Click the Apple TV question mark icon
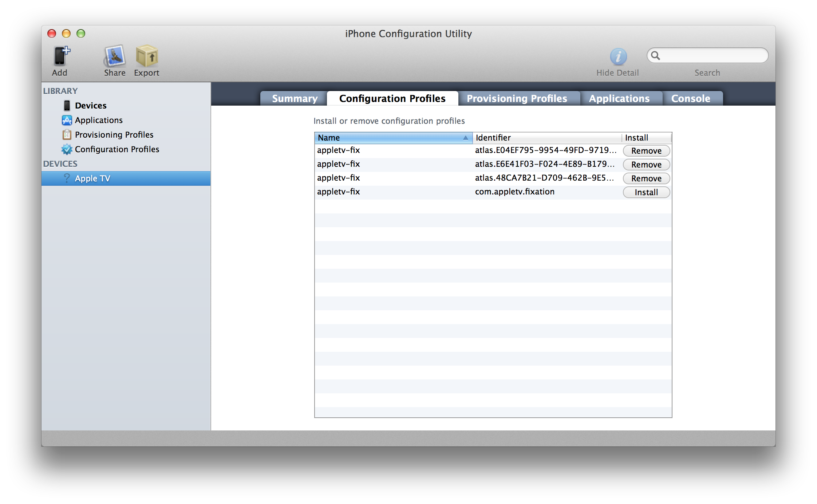 pos(67,178)
